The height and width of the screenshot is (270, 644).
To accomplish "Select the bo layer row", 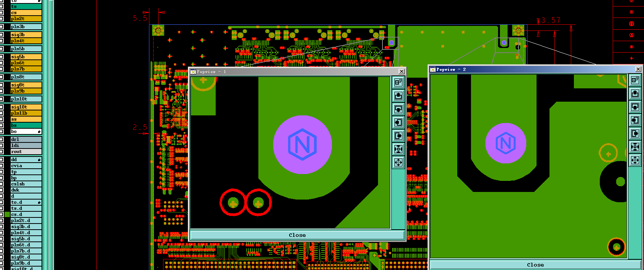I will pyautogui.click(x=26, y=131).
